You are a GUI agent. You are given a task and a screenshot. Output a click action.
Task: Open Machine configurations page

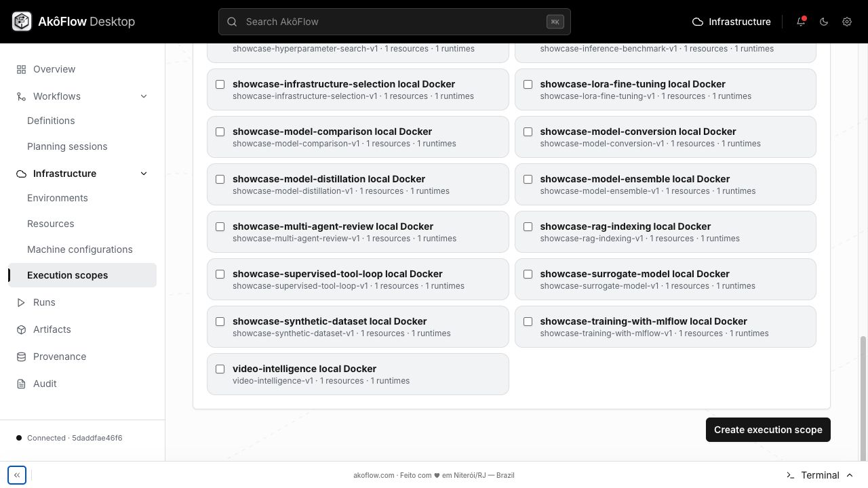[x=80, y=249]
